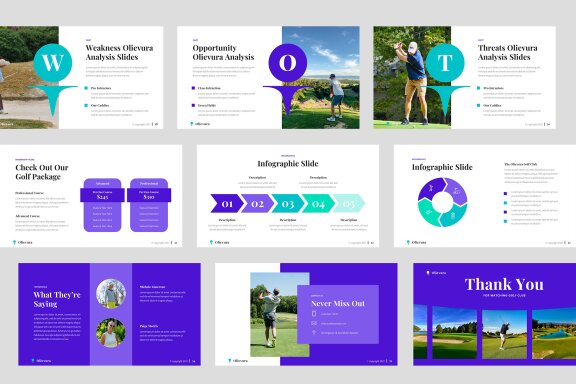Select the green bottom-left donut segment
Screen dimensions: 576x384
[429, 213]
